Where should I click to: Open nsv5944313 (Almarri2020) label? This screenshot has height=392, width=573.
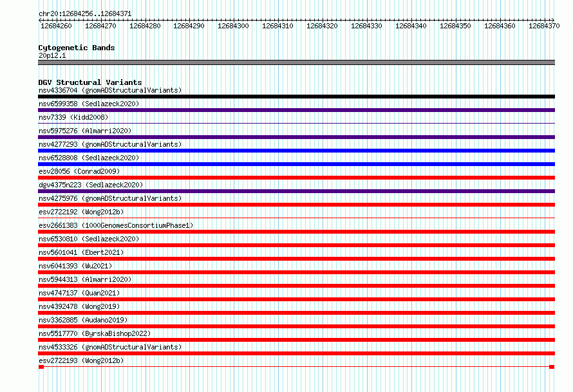click(85, 279)
